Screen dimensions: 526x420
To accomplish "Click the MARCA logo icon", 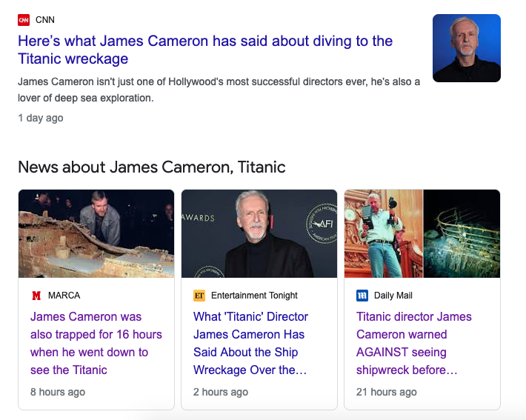I will [x=36, y=296].
